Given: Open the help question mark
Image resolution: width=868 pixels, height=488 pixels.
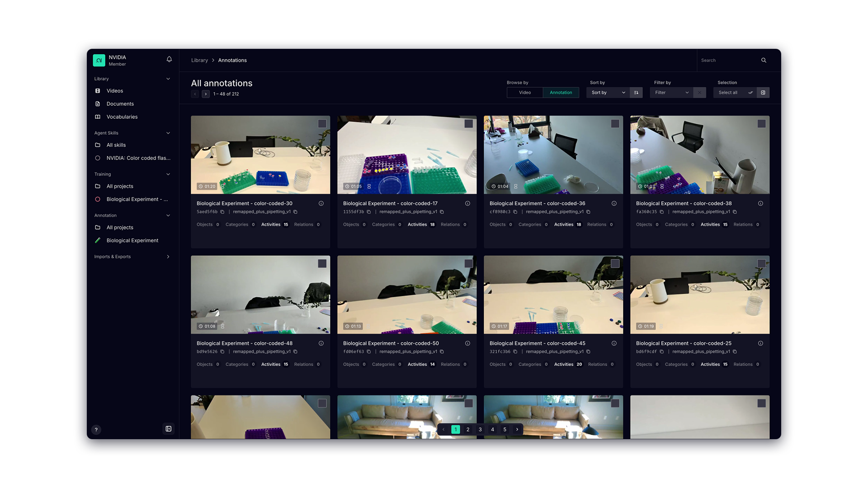Looking at the screenshot, I should coord(96,430).
